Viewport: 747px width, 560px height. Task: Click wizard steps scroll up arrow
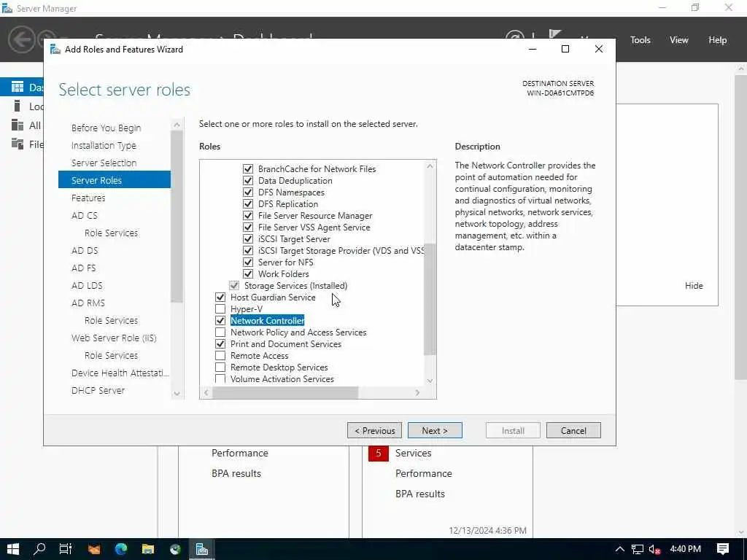177,125
